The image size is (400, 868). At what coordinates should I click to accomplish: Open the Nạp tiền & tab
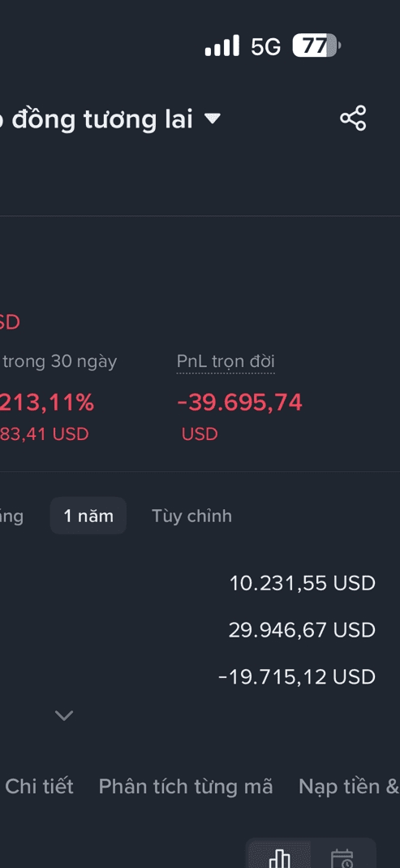click(x=349, y=786)
